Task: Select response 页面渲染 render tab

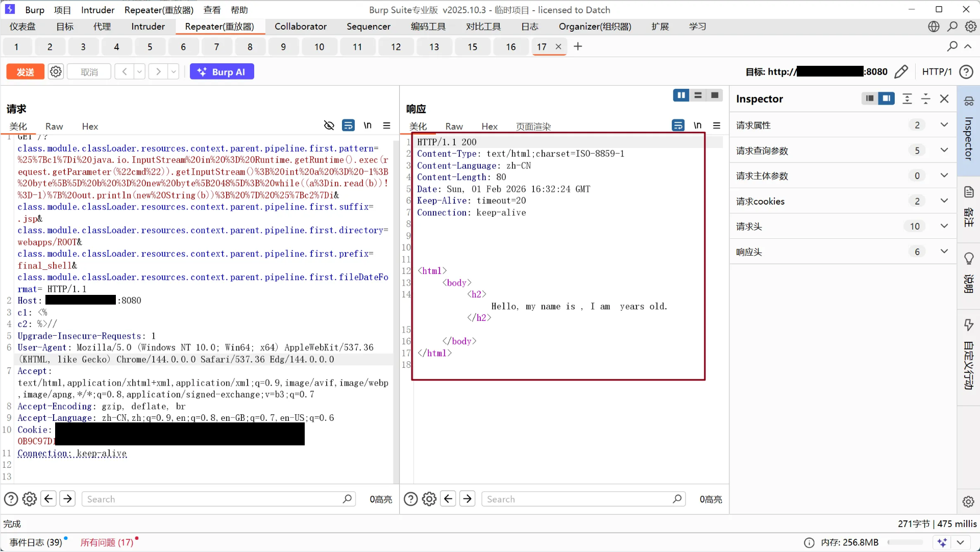Action: [x=533, y=127]
